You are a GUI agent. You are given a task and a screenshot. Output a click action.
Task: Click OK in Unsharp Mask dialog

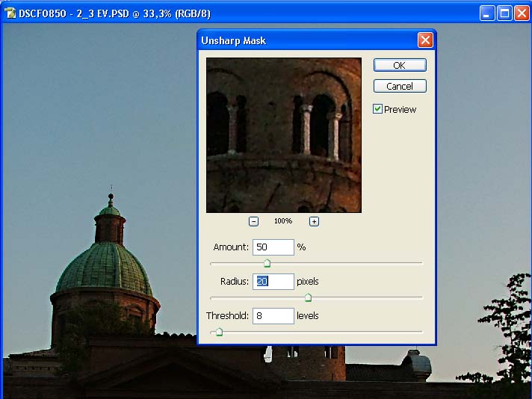coord(400,65)
